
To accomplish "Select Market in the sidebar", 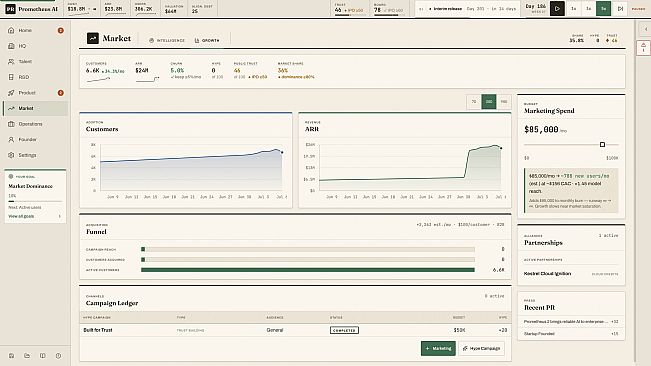I will pos(35,108).
